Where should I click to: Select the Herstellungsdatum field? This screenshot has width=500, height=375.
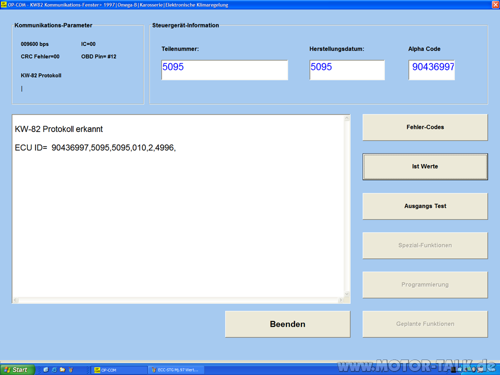tap(347, 70)
